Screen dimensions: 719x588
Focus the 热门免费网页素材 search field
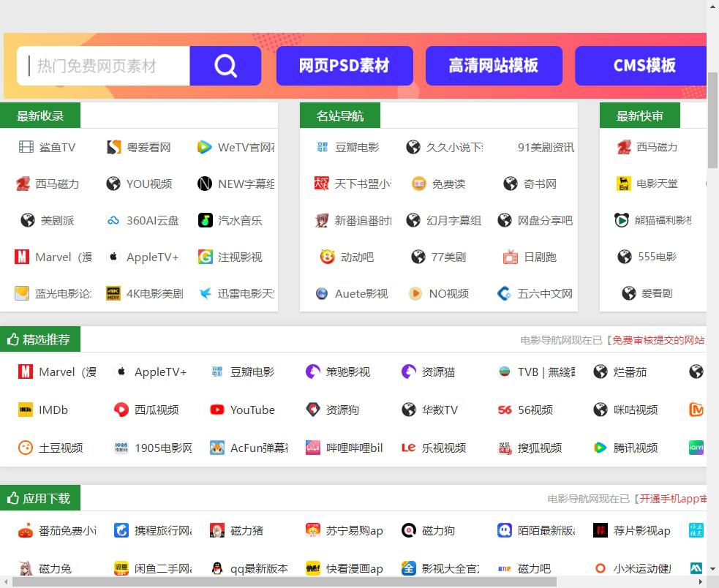[x=103, y=66]
